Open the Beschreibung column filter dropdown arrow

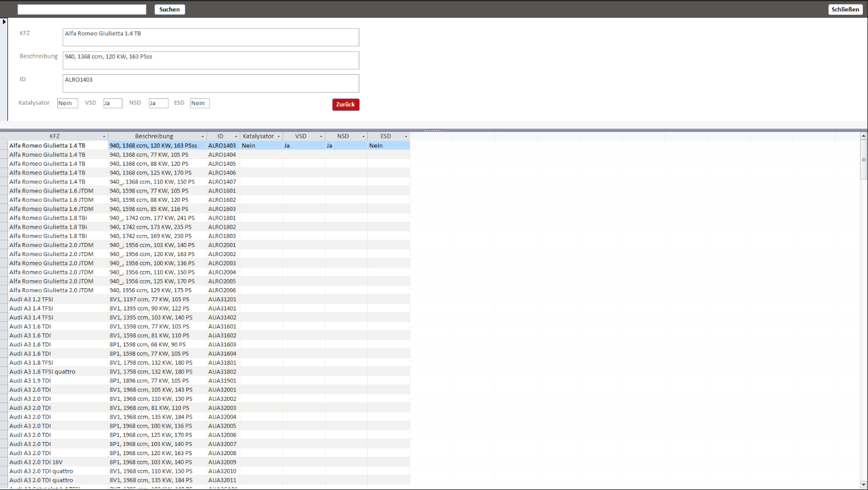pyautogui.click(x=203, y=137)
